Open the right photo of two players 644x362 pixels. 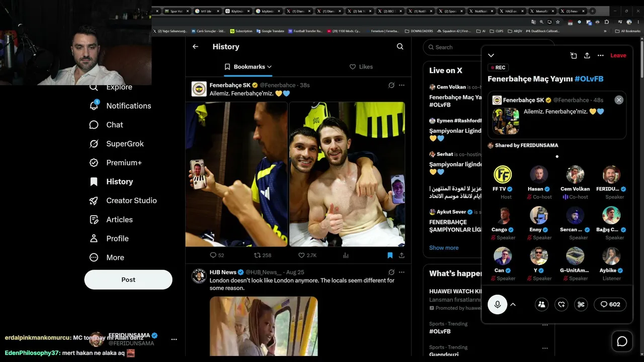347,174
